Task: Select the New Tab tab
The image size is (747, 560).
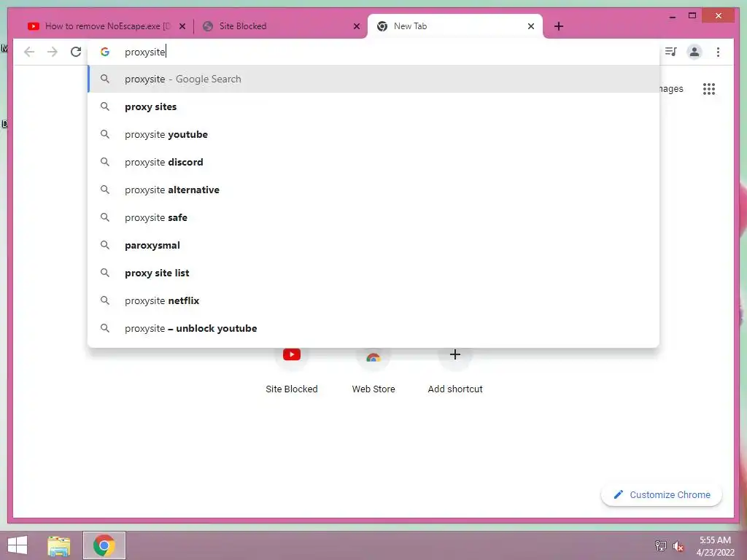Action: 455,26
